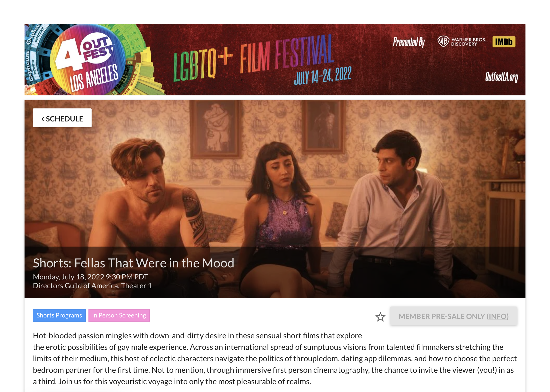
Task: Click the program description paragraph
Action: click(275, 358)
